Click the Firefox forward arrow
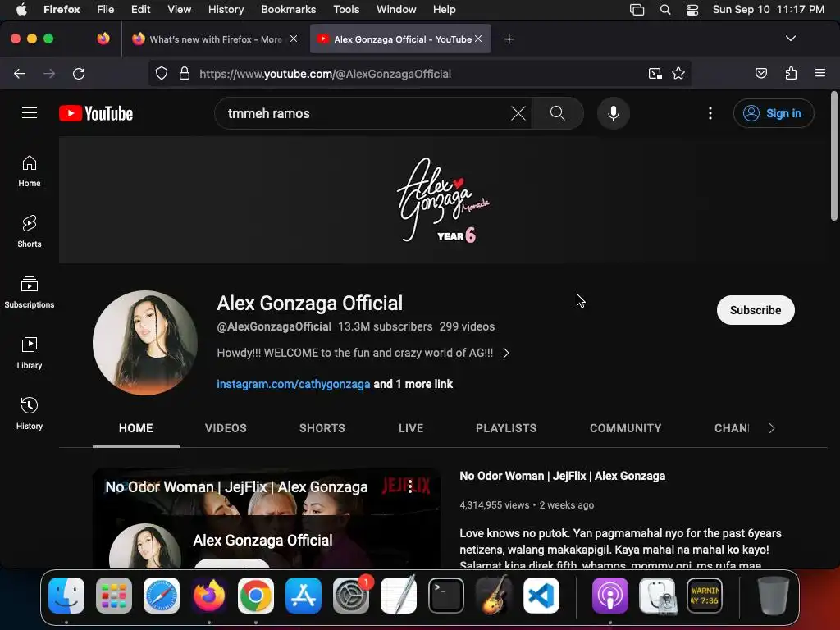840x630 pixels. click(x=49, y=74)
